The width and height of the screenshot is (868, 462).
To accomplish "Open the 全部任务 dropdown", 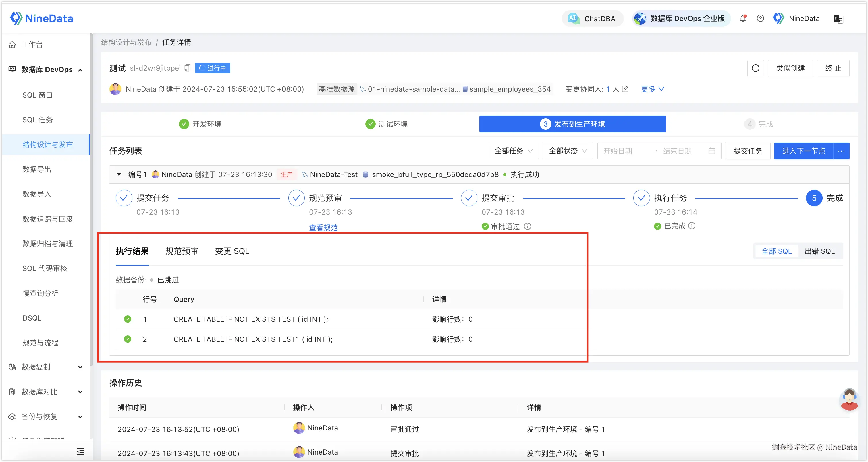I will [513, 151].
